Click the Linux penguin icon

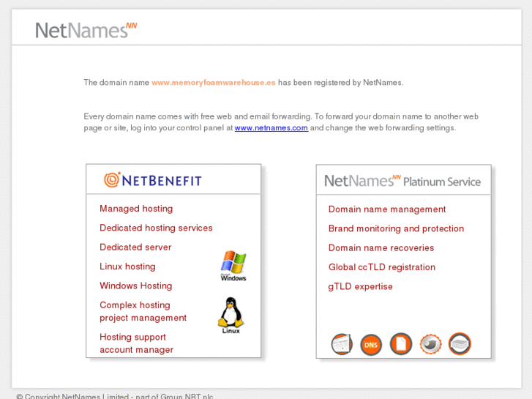[231, 316]
